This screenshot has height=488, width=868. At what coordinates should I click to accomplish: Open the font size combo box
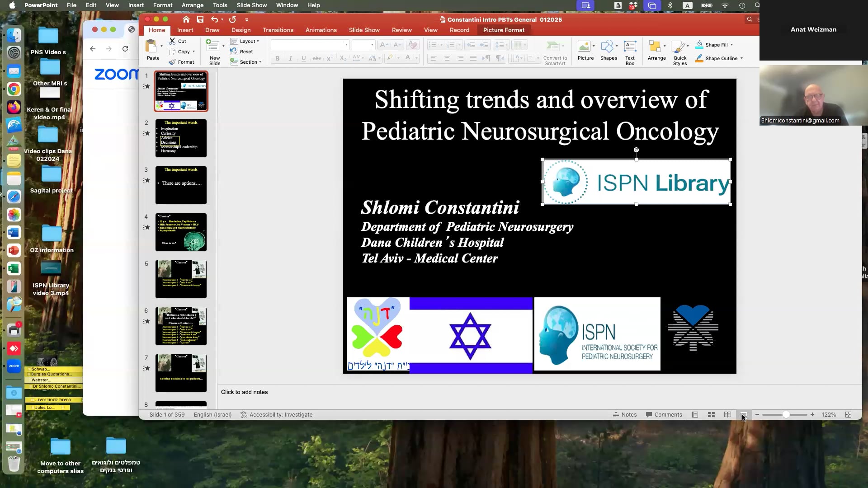pyautogui.click(x=363, y=45)
